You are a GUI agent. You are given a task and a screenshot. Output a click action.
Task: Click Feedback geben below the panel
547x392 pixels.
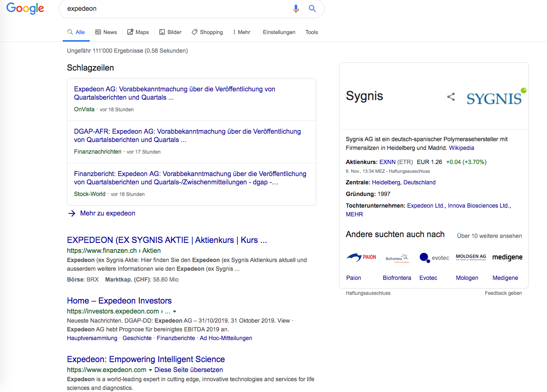point(503,293)
